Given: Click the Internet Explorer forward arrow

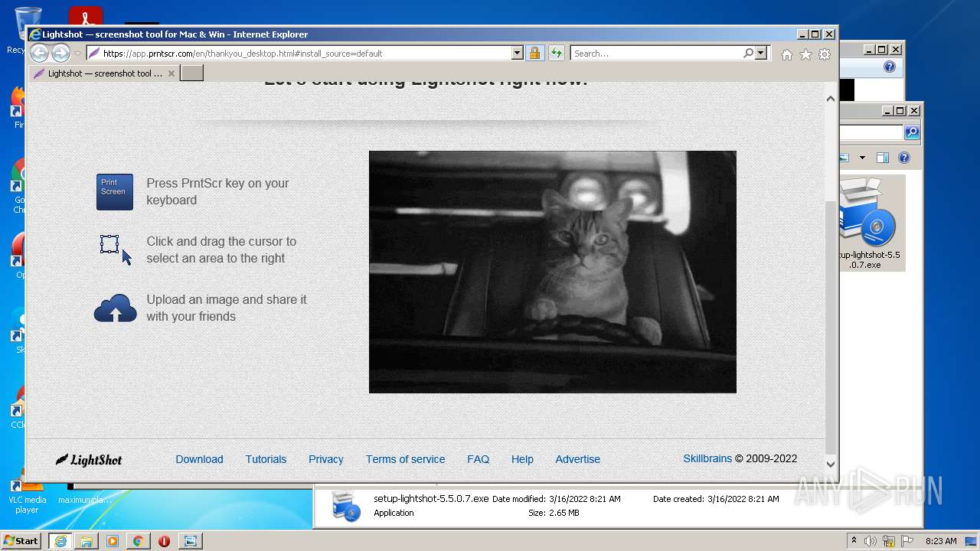Looking at the screenshot, I should 60,53.
